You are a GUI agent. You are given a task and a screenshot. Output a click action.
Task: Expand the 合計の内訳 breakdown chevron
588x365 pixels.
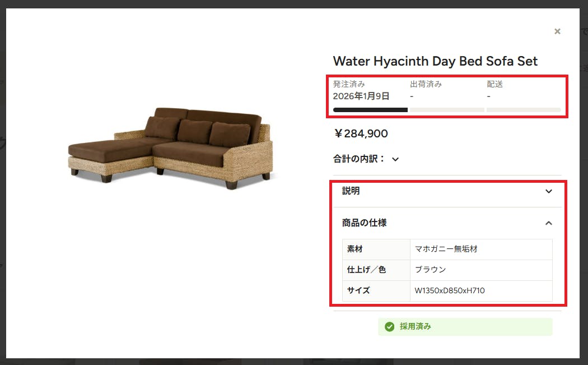pos(395,159)
